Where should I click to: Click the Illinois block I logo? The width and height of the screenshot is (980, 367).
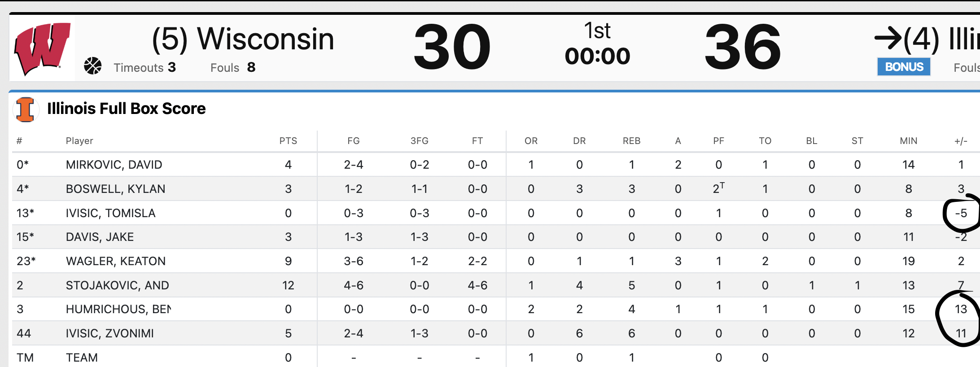click(25, 109)
